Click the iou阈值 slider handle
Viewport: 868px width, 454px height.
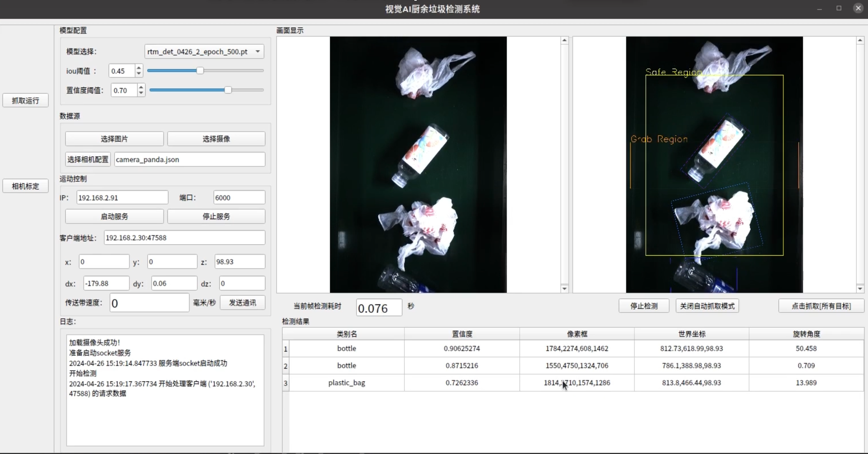(x=200, y=71)
